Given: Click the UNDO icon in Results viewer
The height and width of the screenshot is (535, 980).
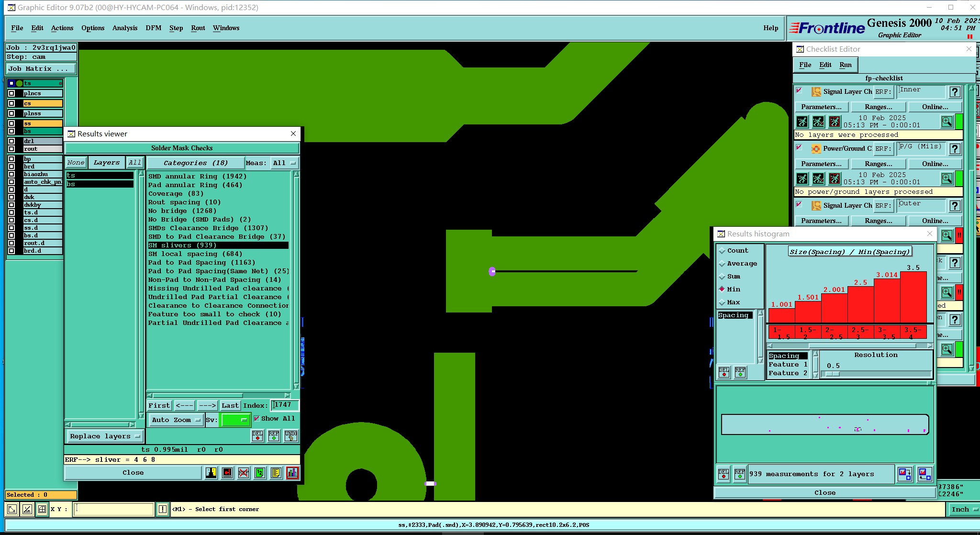Looking at the screenshot, I should [291, 435].
